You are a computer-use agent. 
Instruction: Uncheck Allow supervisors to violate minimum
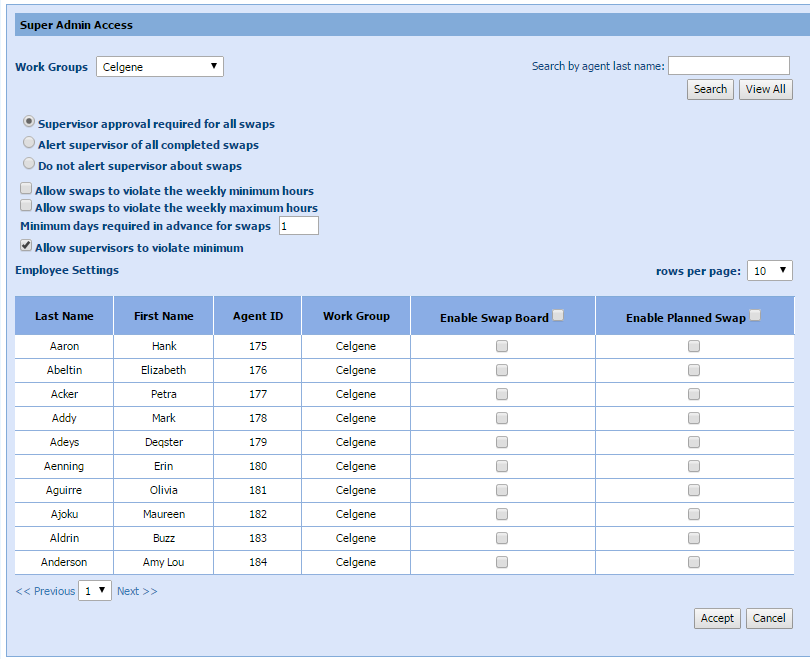[26, 245]
